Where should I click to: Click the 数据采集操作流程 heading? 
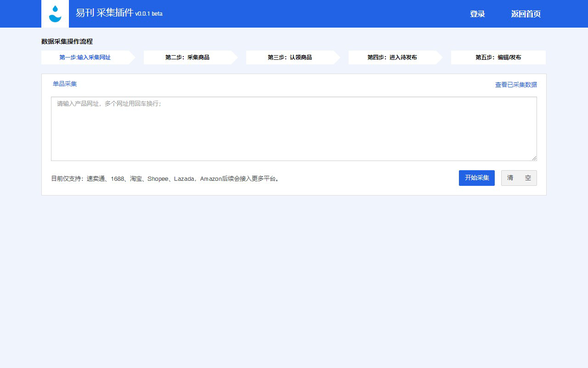click(x=66, y=41)
